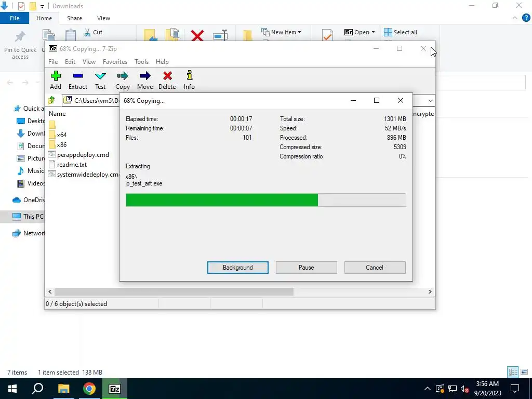Select readme.txt in 7-Zip list
Image resolution: width=532 pixels, height=399 pixels.
pos(68,165)
